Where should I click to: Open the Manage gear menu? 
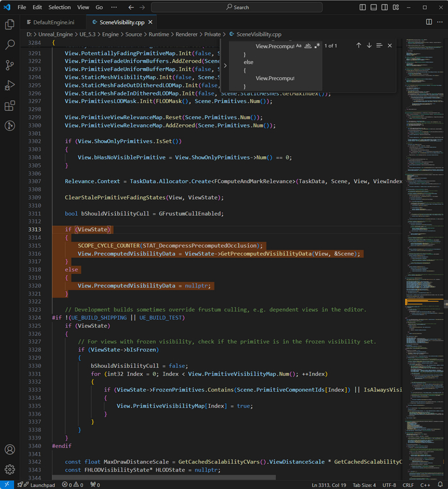[10, 469]
